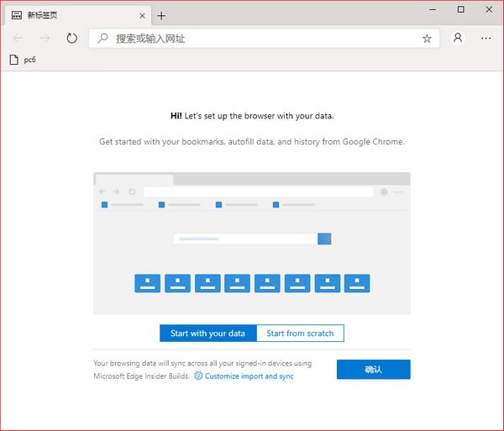Click the search magnifier icon in address bar
The image size is (504, 431).
coord(102,38)
